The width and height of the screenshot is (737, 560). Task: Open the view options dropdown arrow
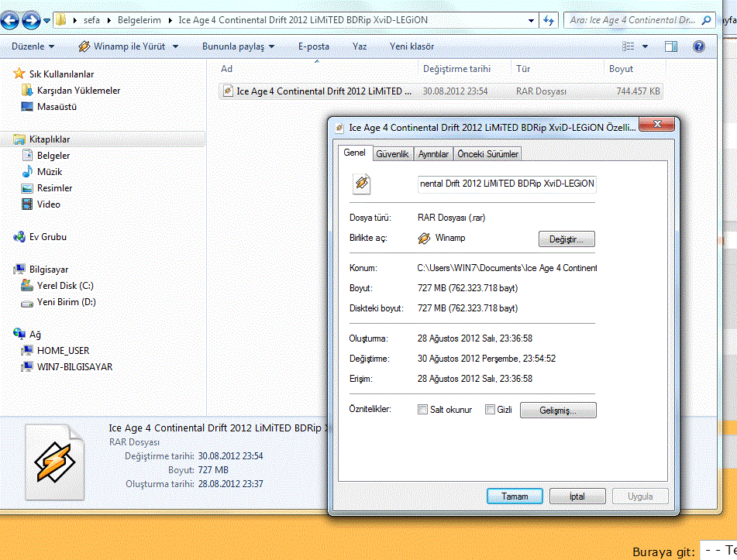645,46
